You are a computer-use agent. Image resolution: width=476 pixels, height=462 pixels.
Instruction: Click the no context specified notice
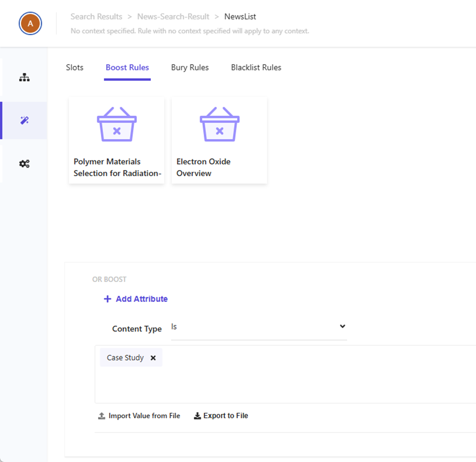pos(190,31)
